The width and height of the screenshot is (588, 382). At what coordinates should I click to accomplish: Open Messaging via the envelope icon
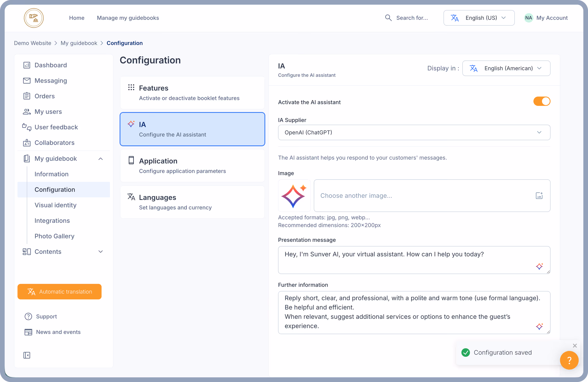(x=27, y=80)
